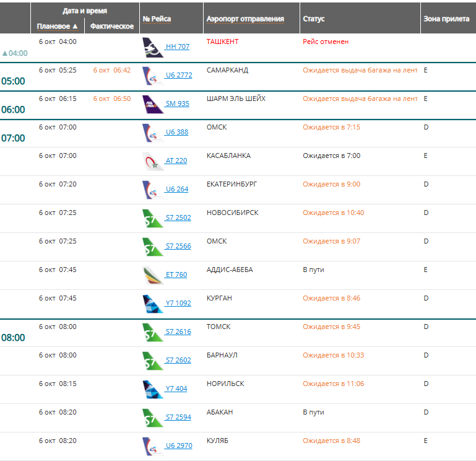This screenshot has width=476, height=461.
Task: Sort by the Плановое column arrow
Action: [x=75, y=26]
